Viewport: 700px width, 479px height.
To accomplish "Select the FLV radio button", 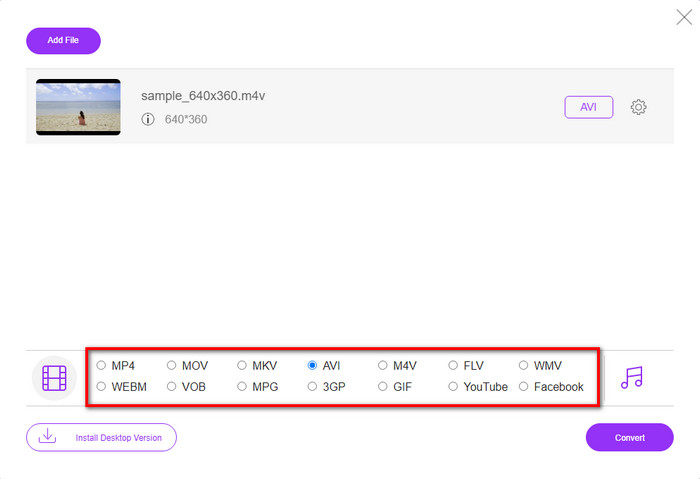I will coord(453,365).
